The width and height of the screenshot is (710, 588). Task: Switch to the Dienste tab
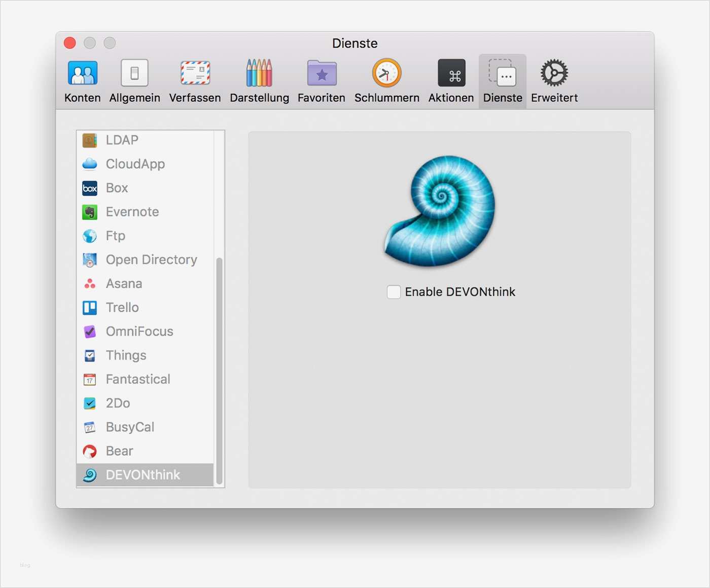point(502,80)
